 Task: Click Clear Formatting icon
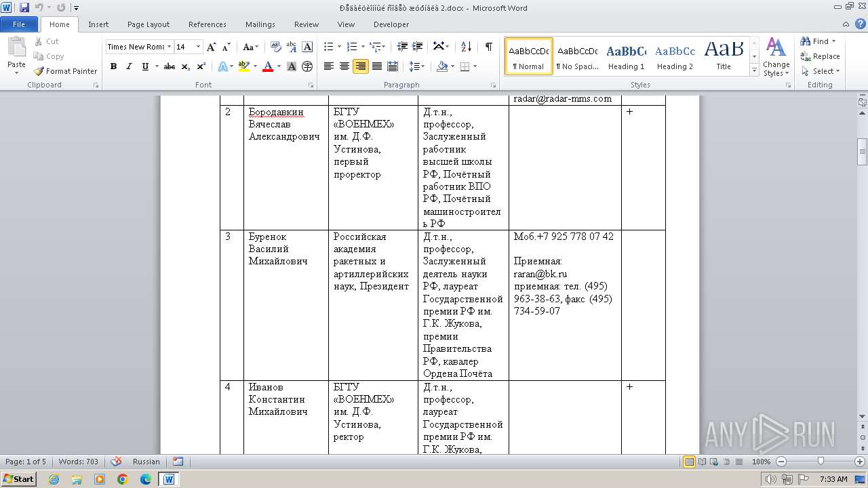point(275,47)
